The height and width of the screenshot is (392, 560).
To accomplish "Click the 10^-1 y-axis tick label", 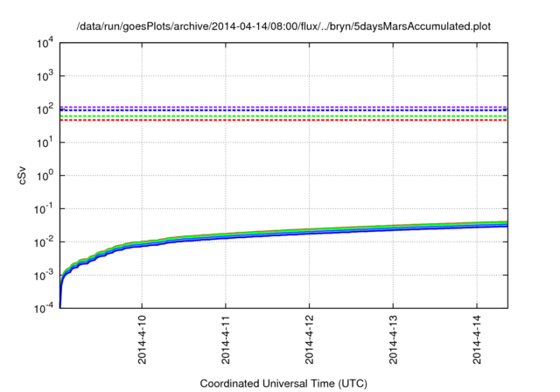I will [x=43, y=208].
